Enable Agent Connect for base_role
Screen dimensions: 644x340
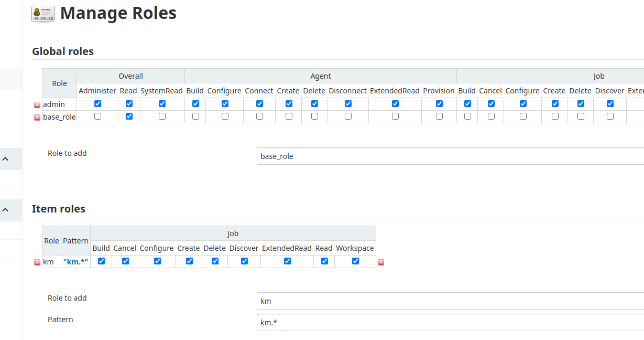tap(259, 116)
